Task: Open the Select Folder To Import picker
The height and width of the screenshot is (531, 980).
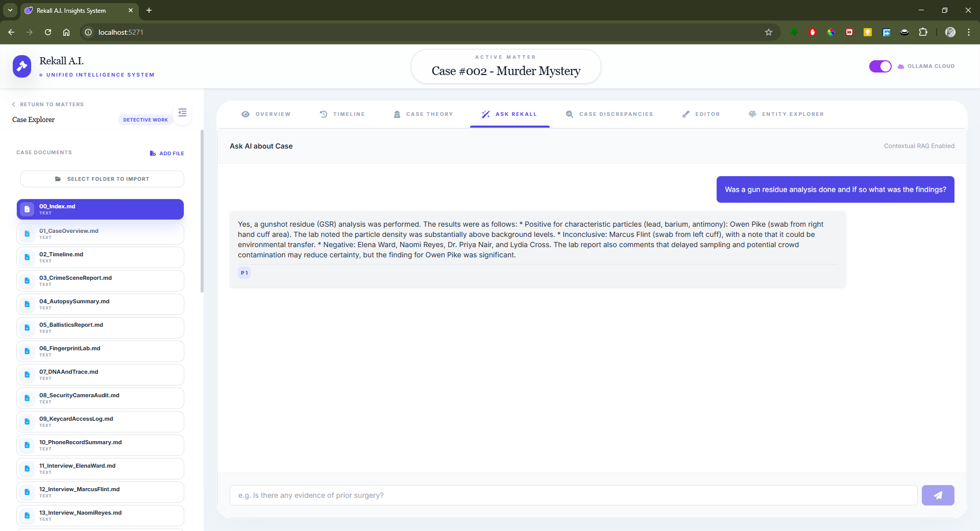Action: click(x=102, y=179)
